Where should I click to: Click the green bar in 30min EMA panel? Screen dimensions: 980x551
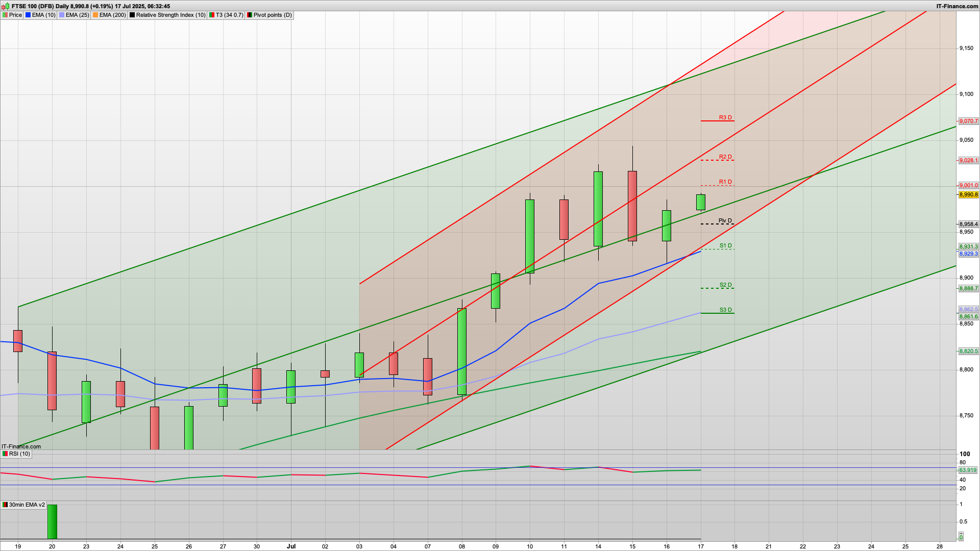52,521
